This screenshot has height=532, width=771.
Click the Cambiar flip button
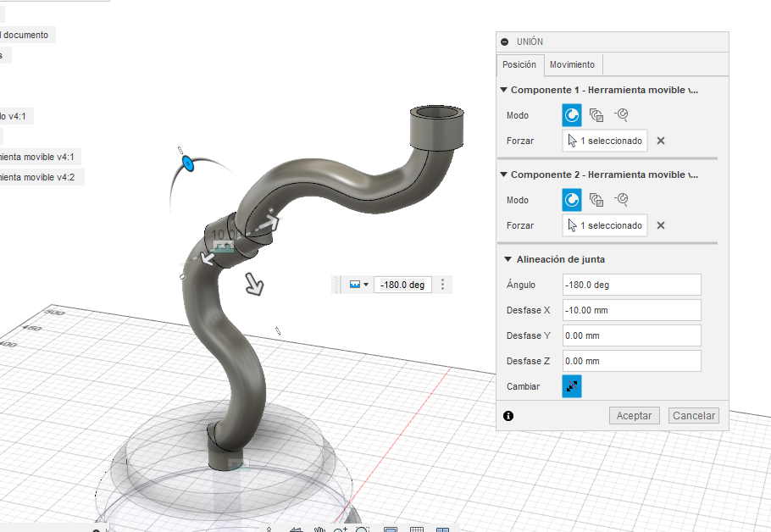pos(571,386)
